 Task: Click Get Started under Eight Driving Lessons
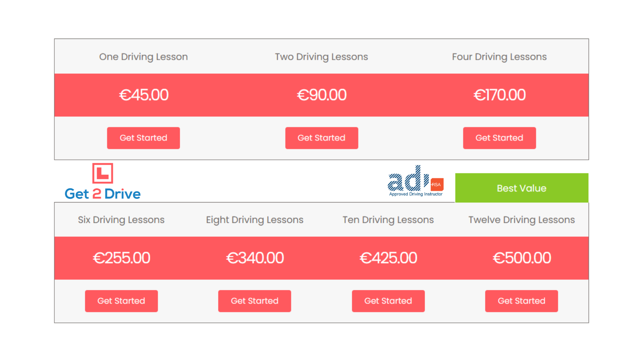coord(255,301)
